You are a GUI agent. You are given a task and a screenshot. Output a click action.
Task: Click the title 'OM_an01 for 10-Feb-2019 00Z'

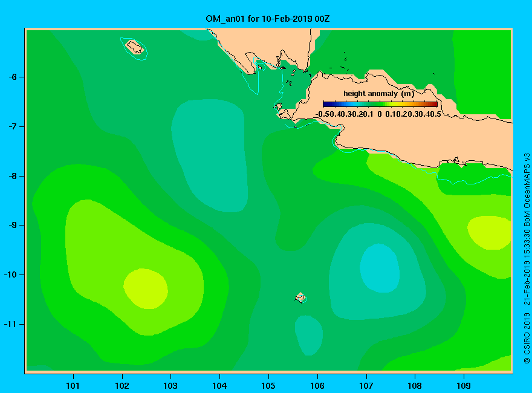[x=267, y=19]
